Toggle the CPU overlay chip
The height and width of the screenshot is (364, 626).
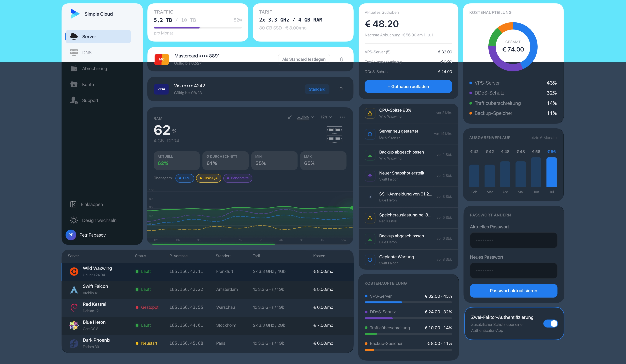pos(185,178)
